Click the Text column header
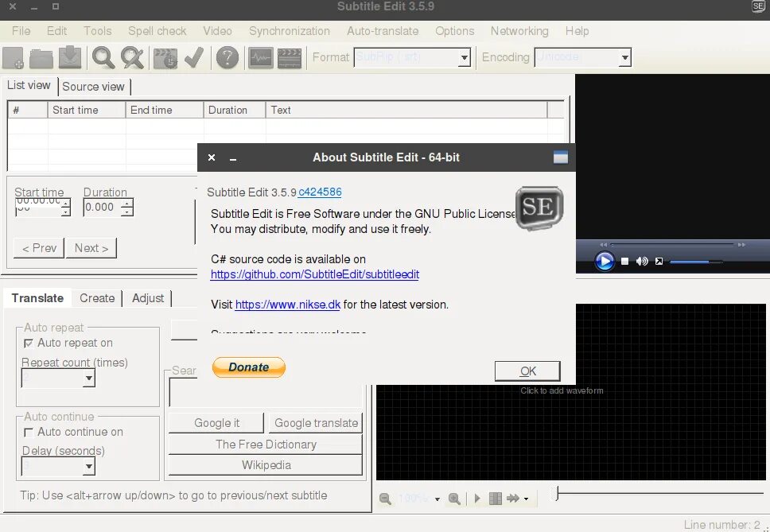 click(x=406, y=110)
